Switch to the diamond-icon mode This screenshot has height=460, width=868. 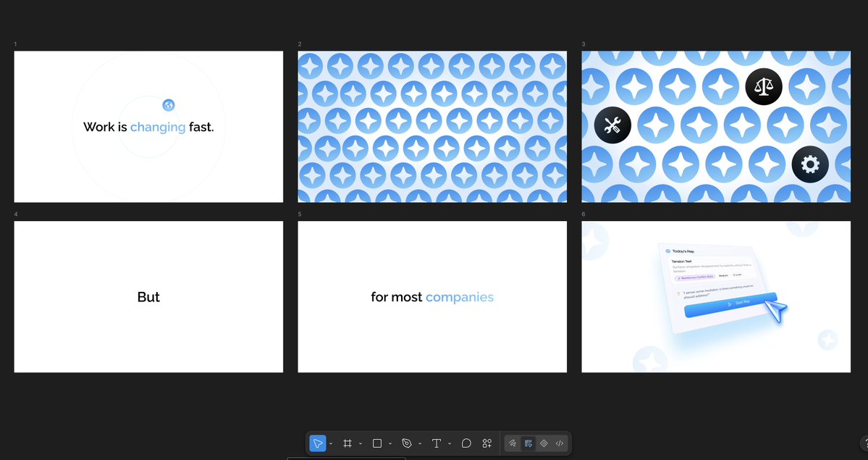point(544,443)
